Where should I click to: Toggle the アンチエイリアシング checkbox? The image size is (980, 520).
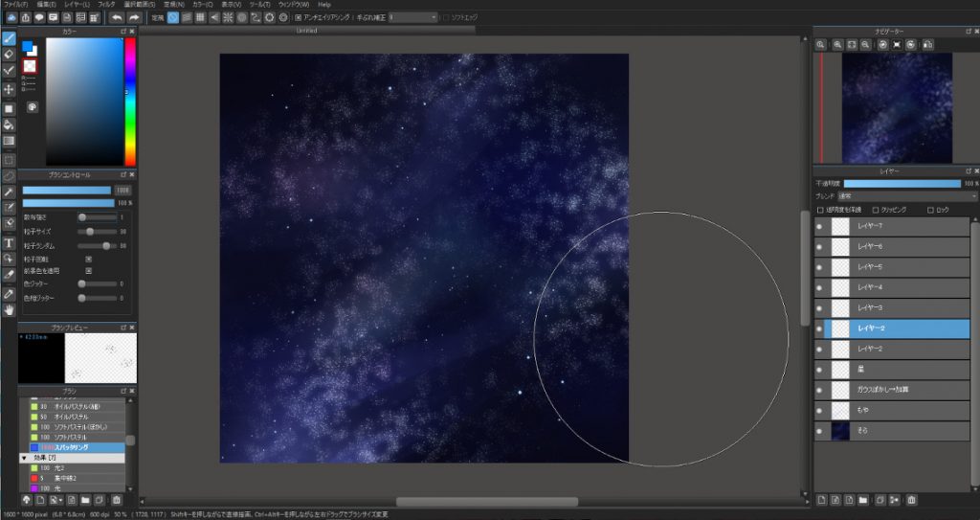pyautogui.click(x=299, y=17)
